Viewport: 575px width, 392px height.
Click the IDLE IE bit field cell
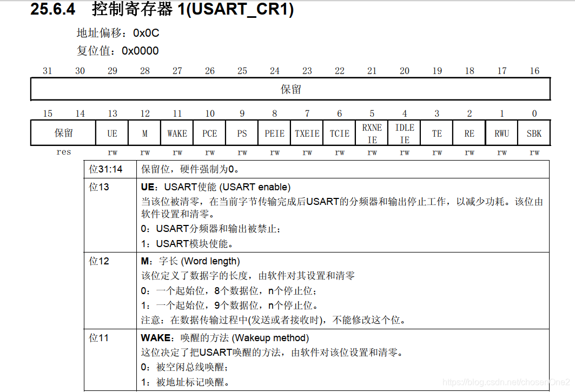pyautogui.click(x=405, y=133)
